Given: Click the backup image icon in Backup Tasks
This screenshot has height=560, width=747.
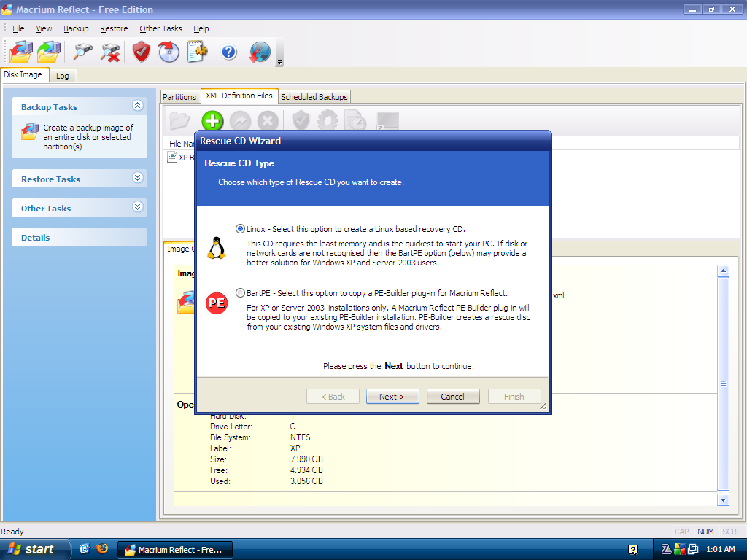Looking at the screenshot, I should coord(29,131).
